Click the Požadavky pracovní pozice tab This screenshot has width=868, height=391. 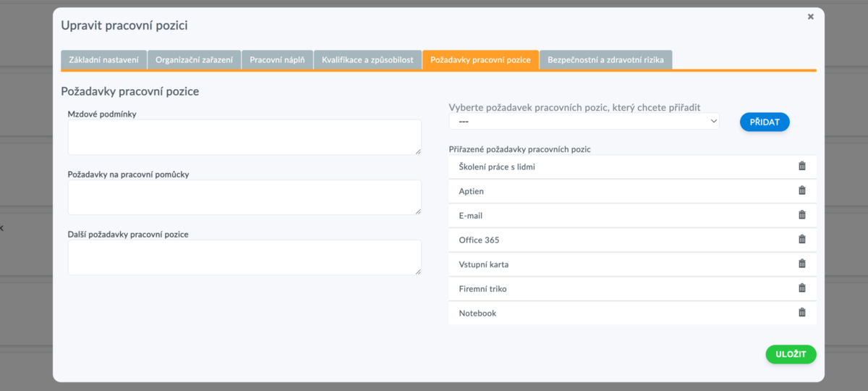pyautogui.click(x=480, y=60)
